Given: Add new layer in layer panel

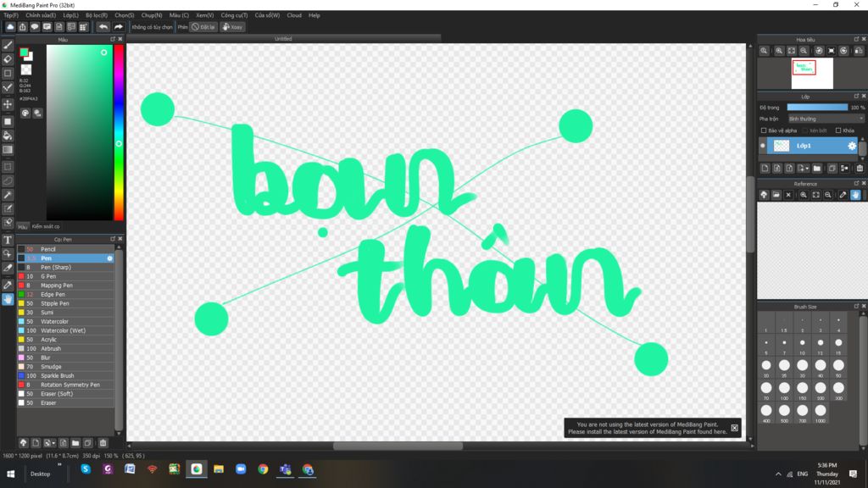Looking at the screenshot, I should click(765, 169).
